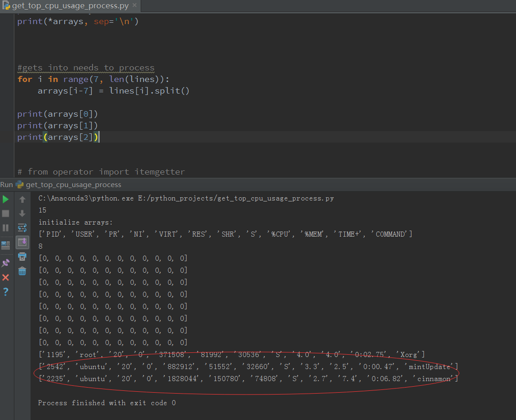The height and width of the screenshot is (420, 516).
Task: Click the E:/python_projects script path in console
Action: (x=236, y=198)
